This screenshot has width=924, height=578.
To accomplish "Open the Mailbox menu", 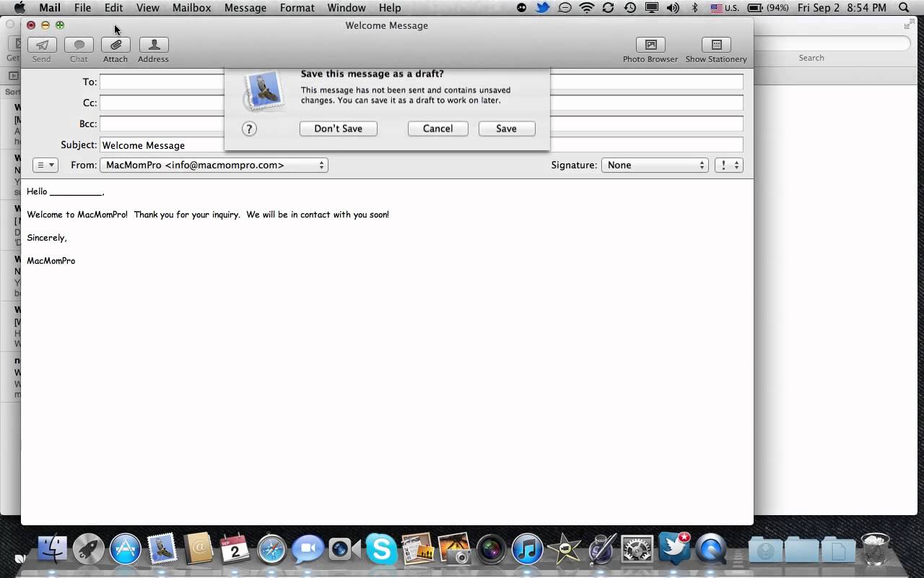I will pos(191,8).
